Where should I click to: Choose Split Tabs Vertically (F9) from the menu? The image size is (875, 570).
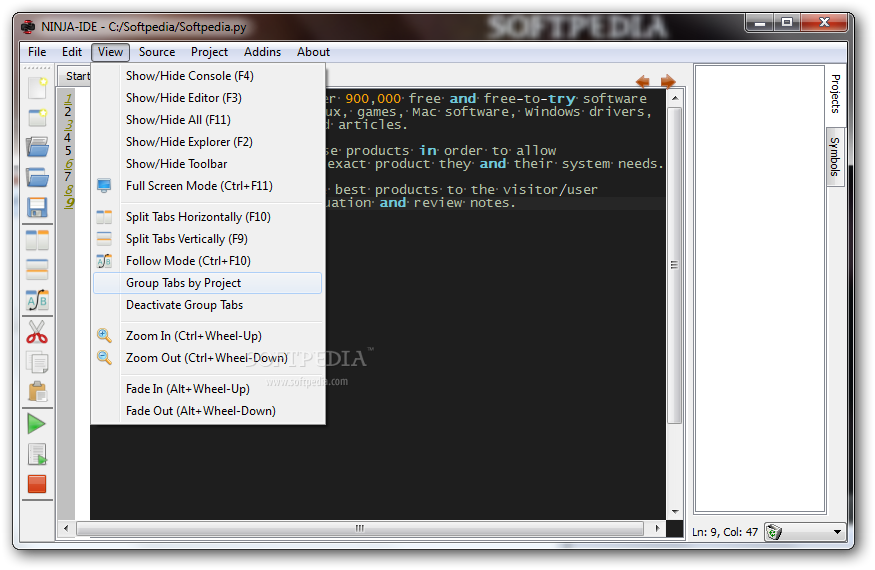click(x=208, y=239)
